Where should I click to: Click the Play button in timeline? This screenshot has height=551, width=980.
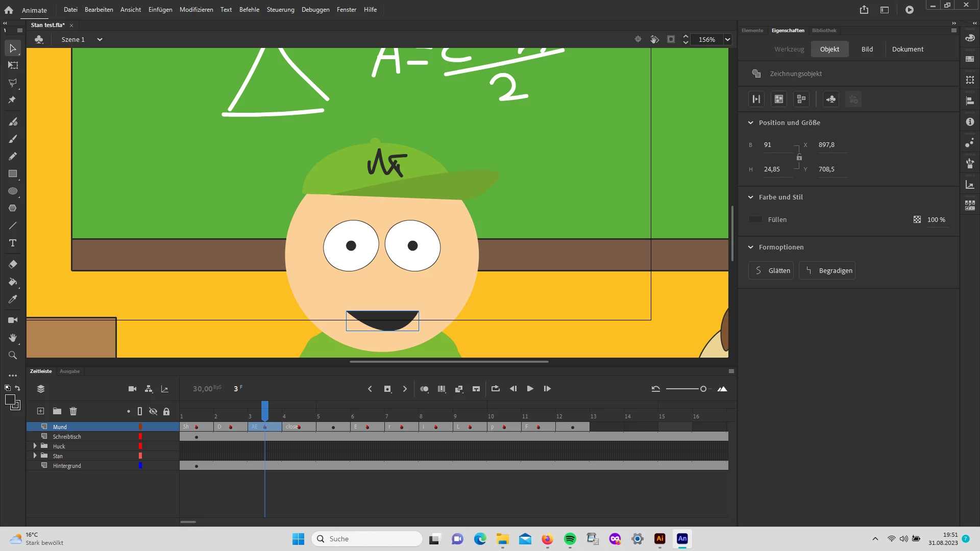point(530,389)
